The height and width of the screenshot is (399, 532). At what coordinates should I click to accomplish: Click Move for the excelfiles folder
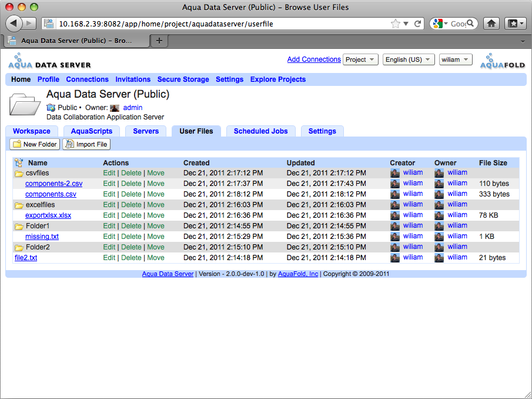[156, 205]
